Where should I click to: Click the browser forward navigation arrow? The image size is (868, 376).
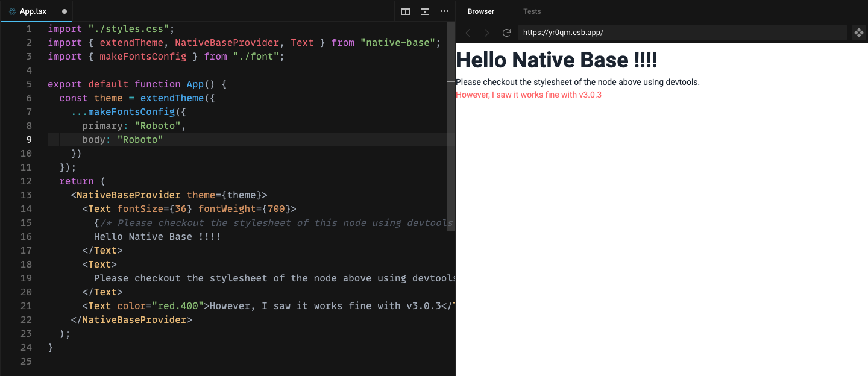coord(486,33)
